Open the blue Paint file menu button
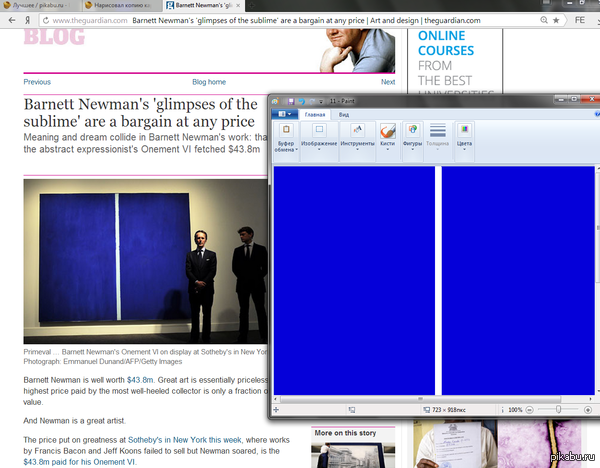The width and height of the screenshot is (600, 468). (285, 115)
